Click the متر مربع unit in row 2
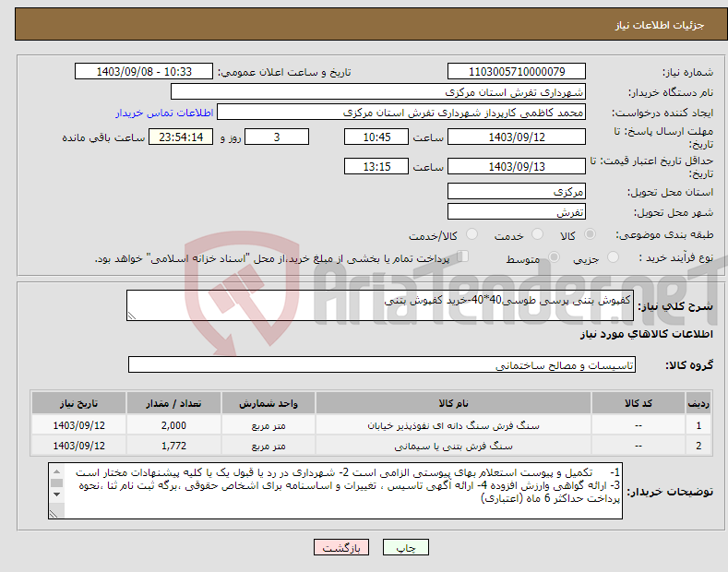This screenshot has width=728, height=572. click(x=269, y=446)
